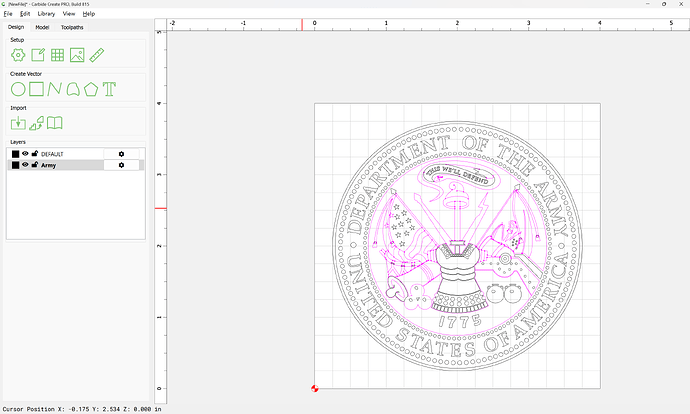Viewport: 690px width, 414px height.
Task: Click the Import file icon
Action: tap(18, 123)
